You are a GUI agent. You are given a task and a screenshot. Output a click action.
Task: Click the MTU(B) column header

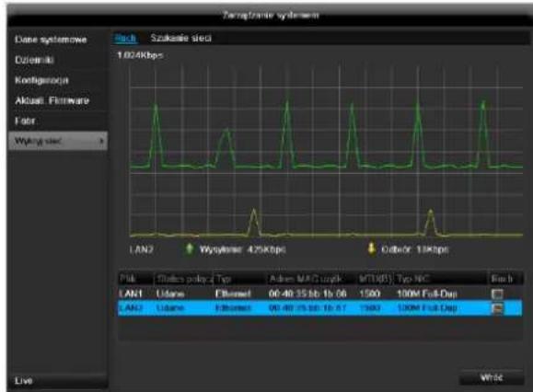376,279
